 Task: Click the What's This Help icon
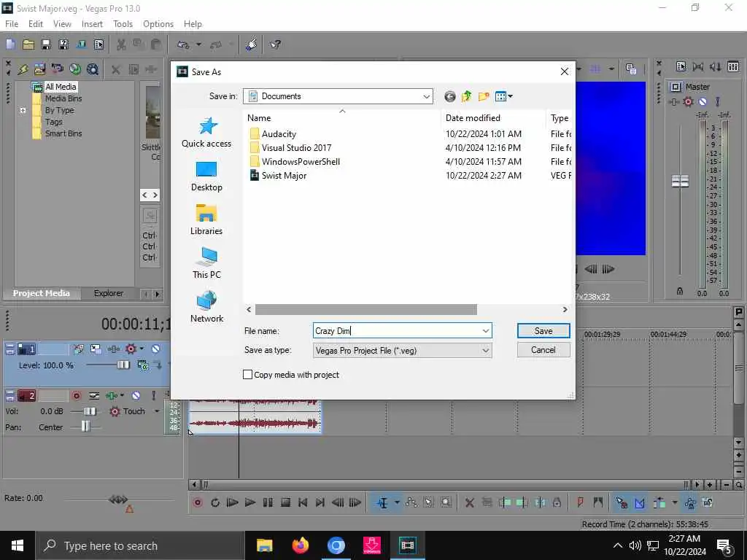point(275,44)
